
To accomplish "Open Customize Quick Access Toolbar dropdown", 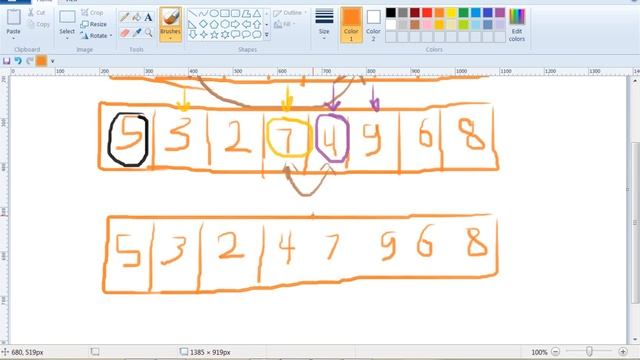I will click(x=52, y=61).
